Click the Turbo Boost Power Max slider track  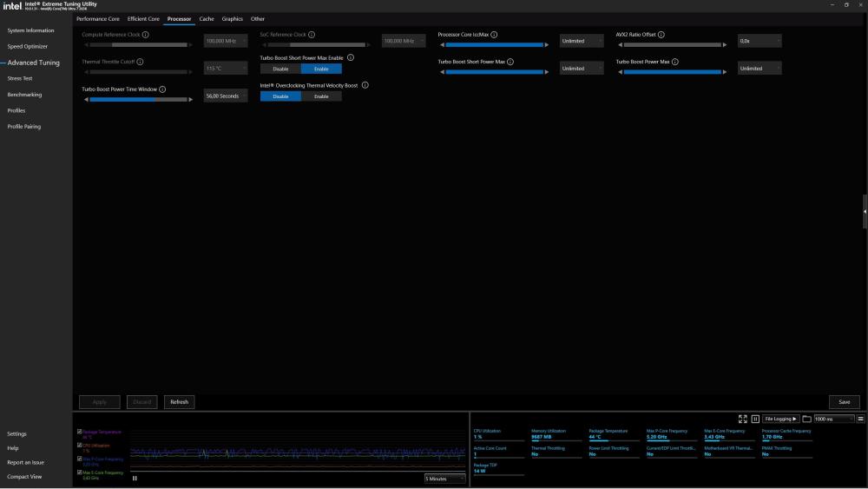(673, 72)
